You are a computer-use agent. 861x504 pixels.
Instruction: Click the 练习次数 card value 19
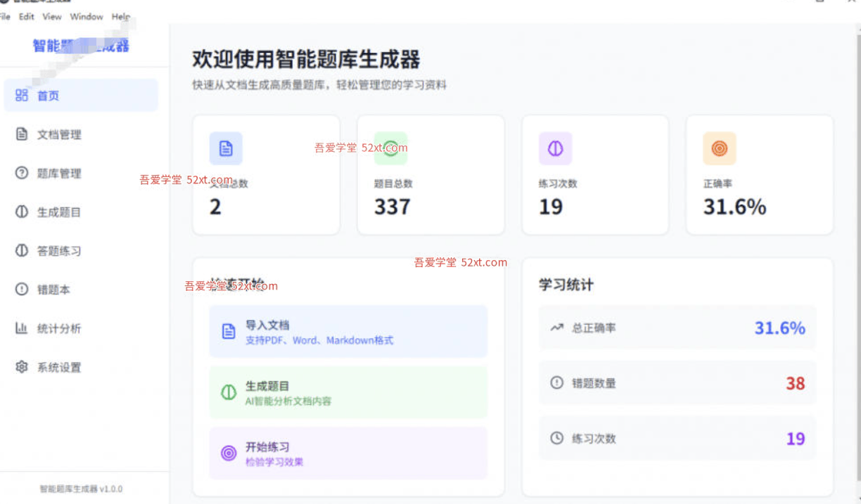pos(550,207)
